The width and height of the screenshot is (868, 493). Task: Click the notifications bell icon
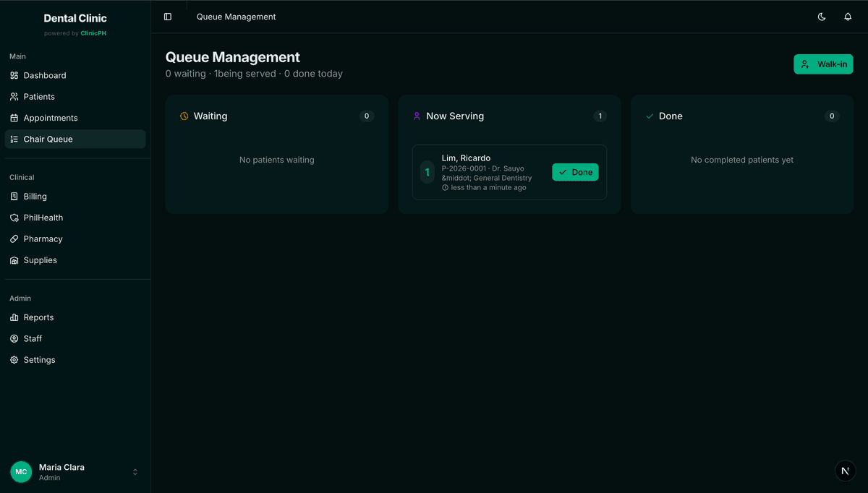pos(847,17)
